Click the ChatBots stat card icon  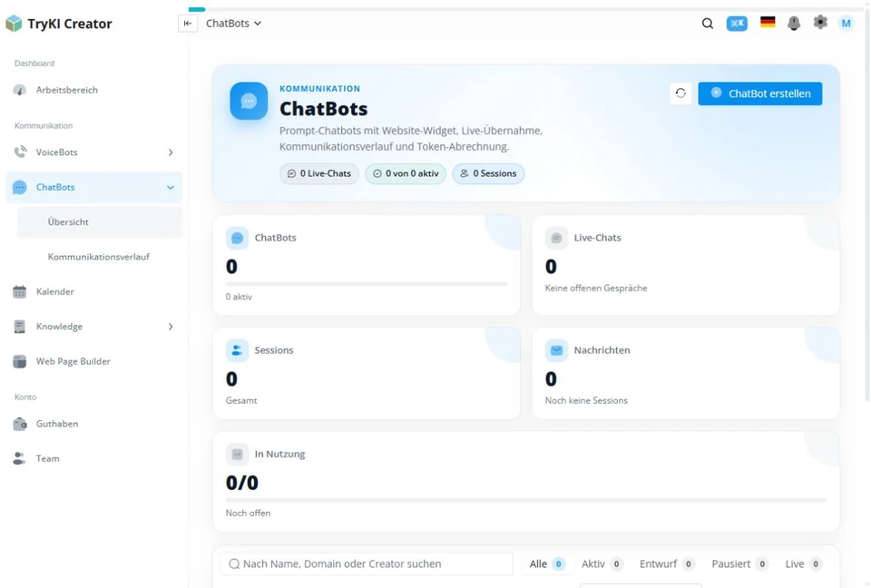pos(237,238)
